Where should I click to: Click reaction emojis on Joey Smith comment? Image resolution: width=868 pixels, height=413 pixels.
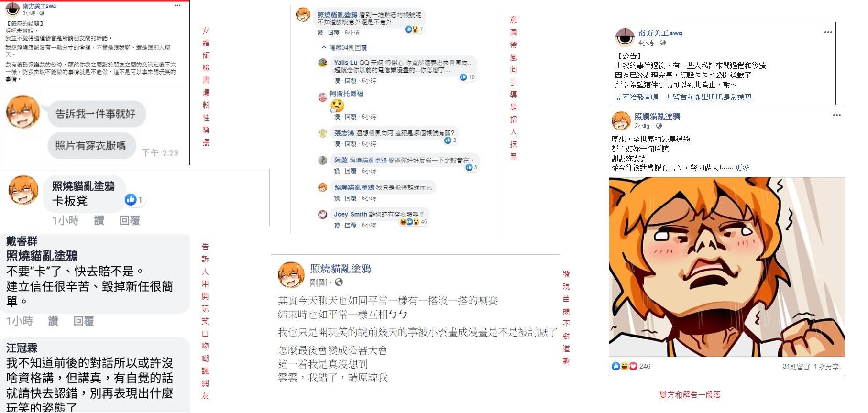tap(409, 222)
